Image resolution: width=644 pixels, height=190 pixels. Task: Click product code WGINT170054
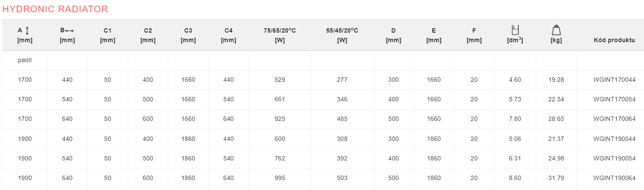[x=614, y=100]
